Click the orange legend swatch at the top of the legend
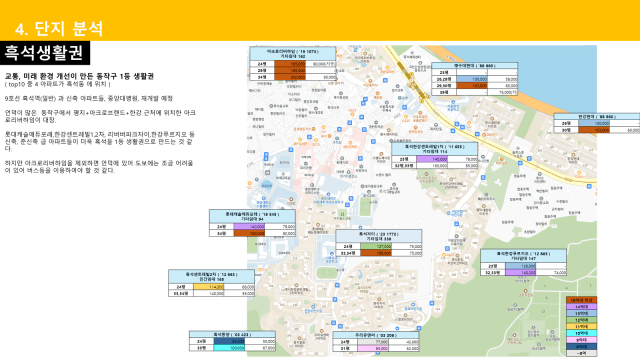The width and height of the screenshot is (640, 360). [581, 300]
